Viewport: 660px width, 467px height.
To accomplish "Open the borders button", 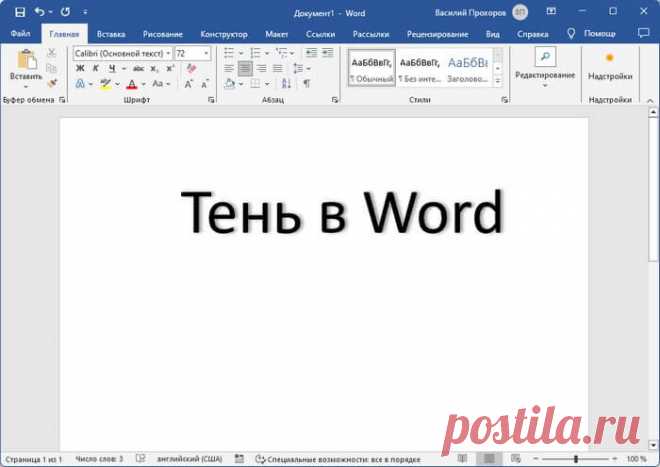I will pyautogui.click(x=255, y=84).
